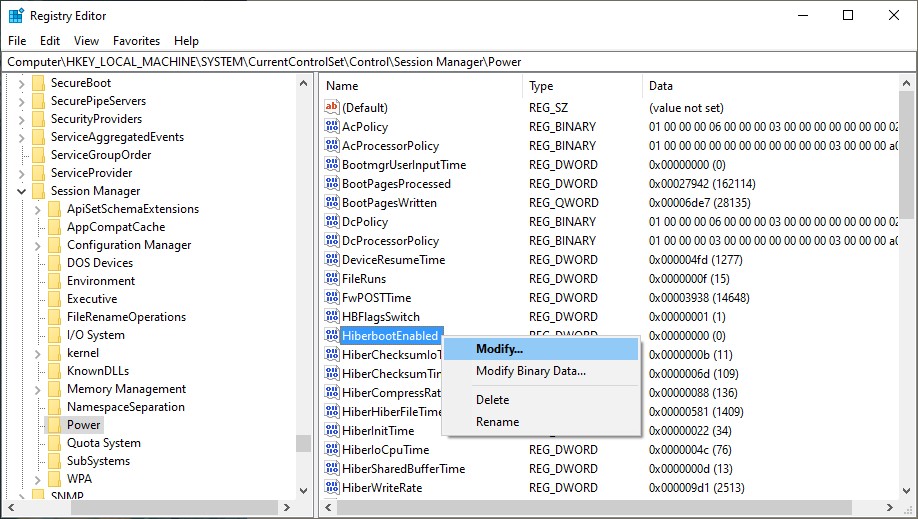The width and height of the screenshot is (918, 519).
Task: Click the HiberSharedBufferTime value icon
Action: pos(332,468)
